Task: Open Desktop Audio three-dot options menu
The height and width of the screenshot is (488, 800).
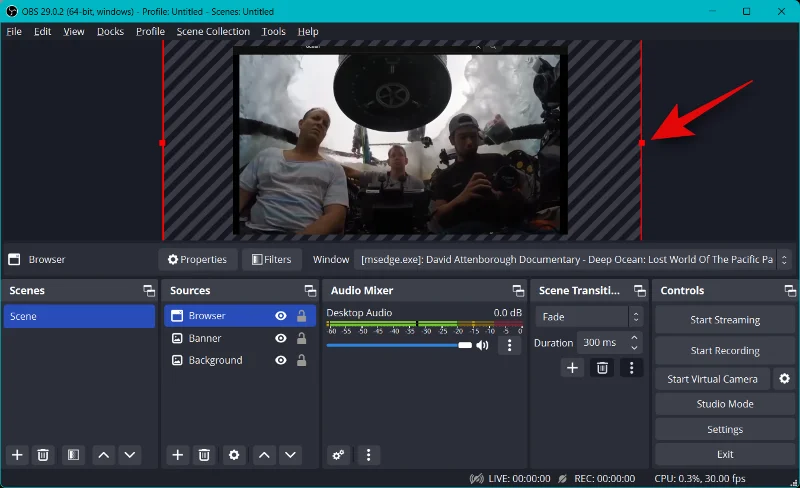Action: pyautogui.click(x=509, y=346)
